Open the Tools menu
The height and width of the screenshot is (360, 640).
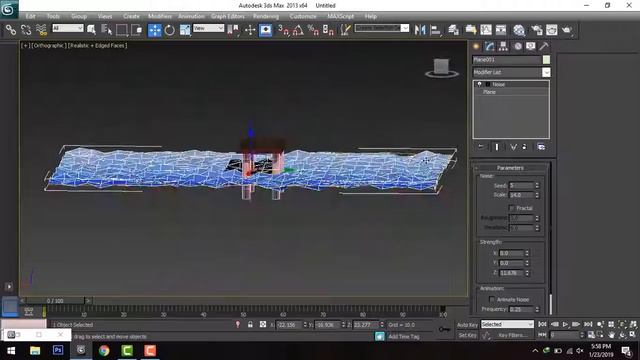click(53, 16)
